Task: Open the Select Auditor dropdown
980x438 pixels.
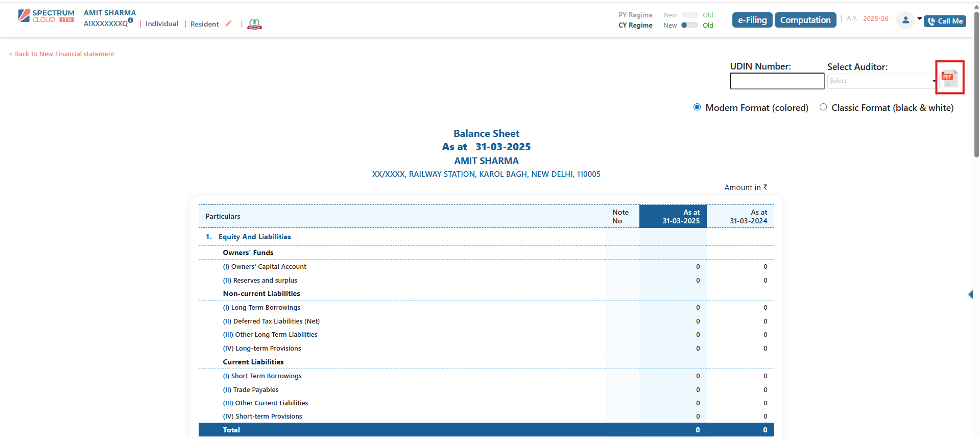Action: pos(881,81)
